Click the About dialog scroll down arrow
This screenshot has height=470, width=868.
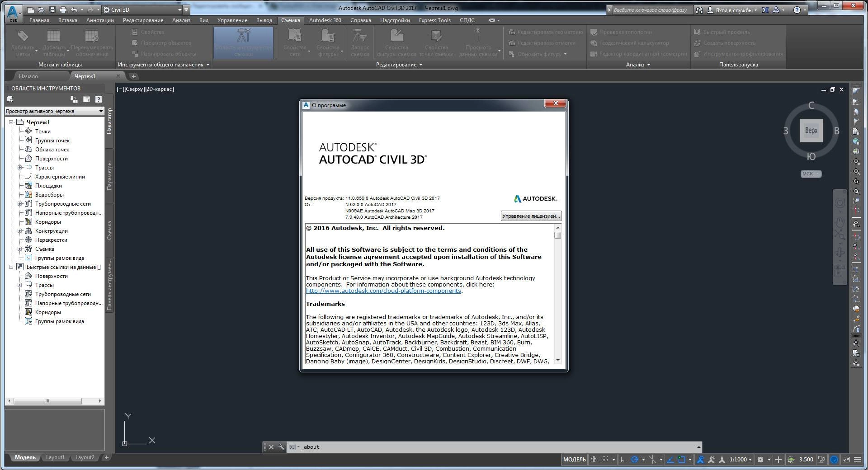click(557, 360)
